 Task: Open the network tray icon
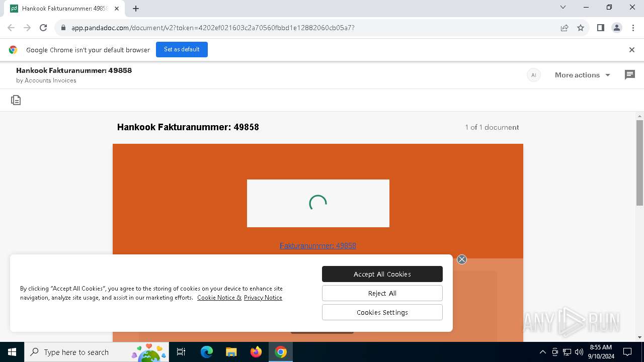tap(567, 352)
